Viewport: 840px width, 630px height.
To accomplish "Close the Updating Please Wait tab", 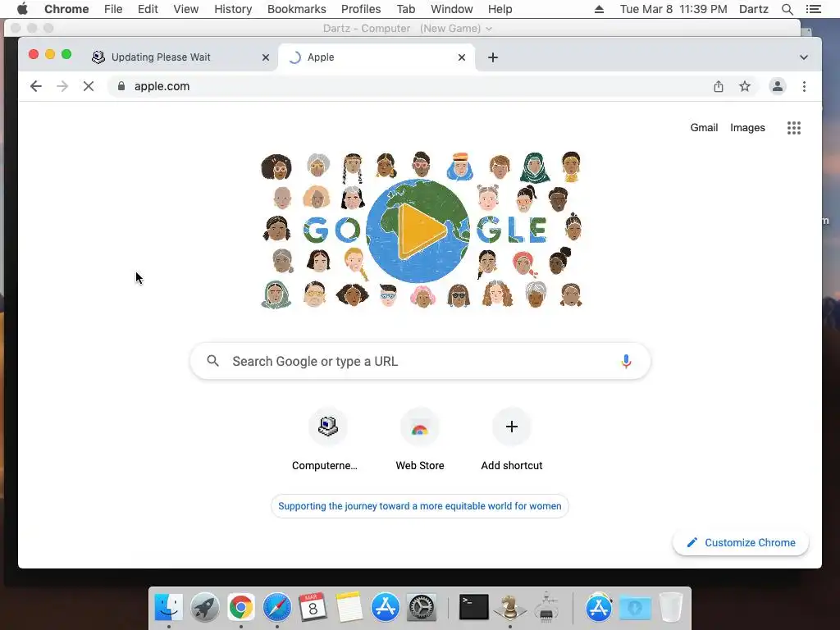I will tap(265, 57).
